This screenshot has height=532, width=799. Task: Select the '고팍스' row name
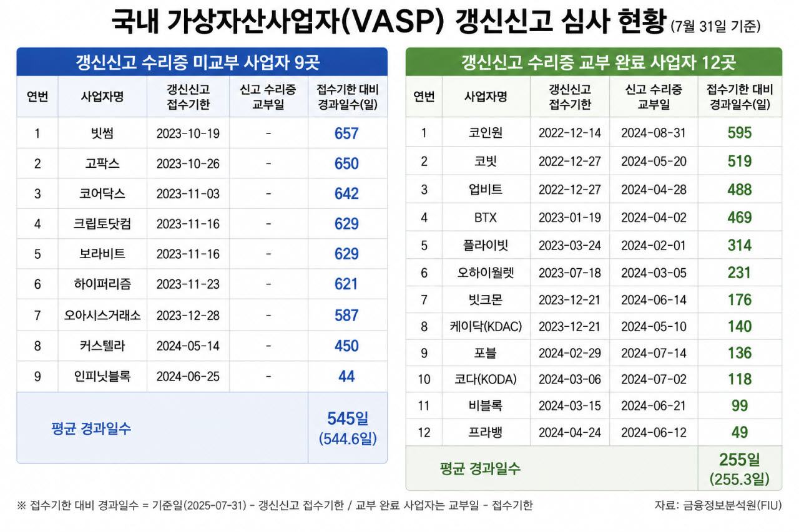point(102,163)
